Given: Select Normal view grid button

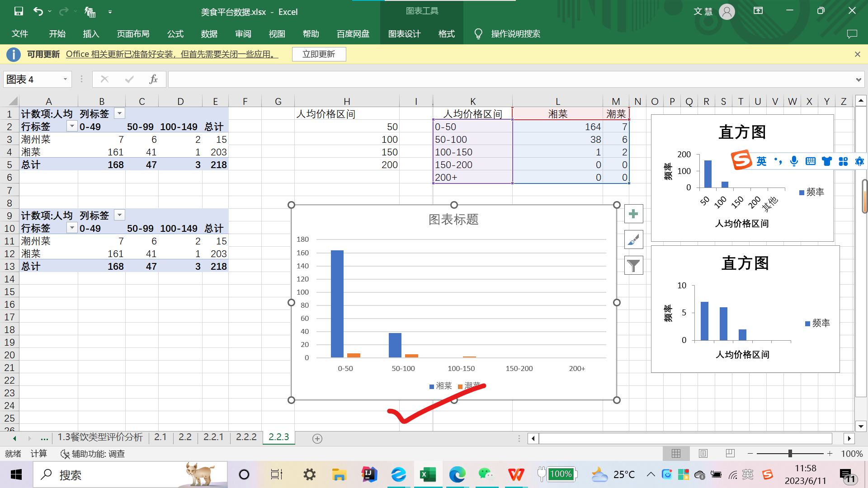Looking at the screenshot, I should point(676,453).
